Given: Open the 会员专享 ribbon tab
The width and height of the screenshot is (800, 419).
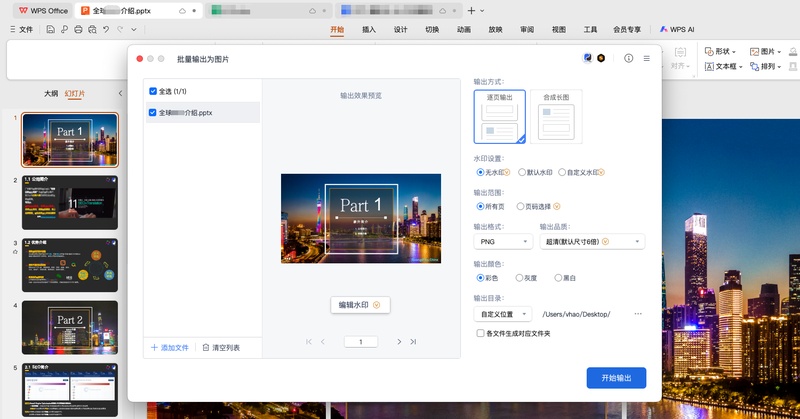Looking at the screenshot, I should (627, 30).
